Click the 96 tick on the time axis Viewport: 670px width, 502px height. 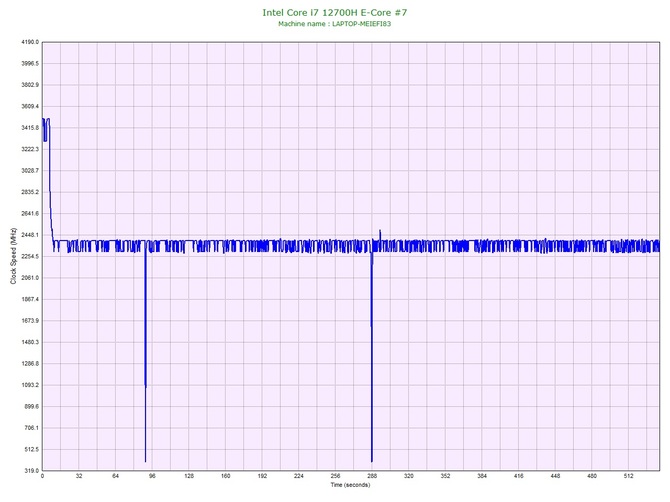coord(152,477)
